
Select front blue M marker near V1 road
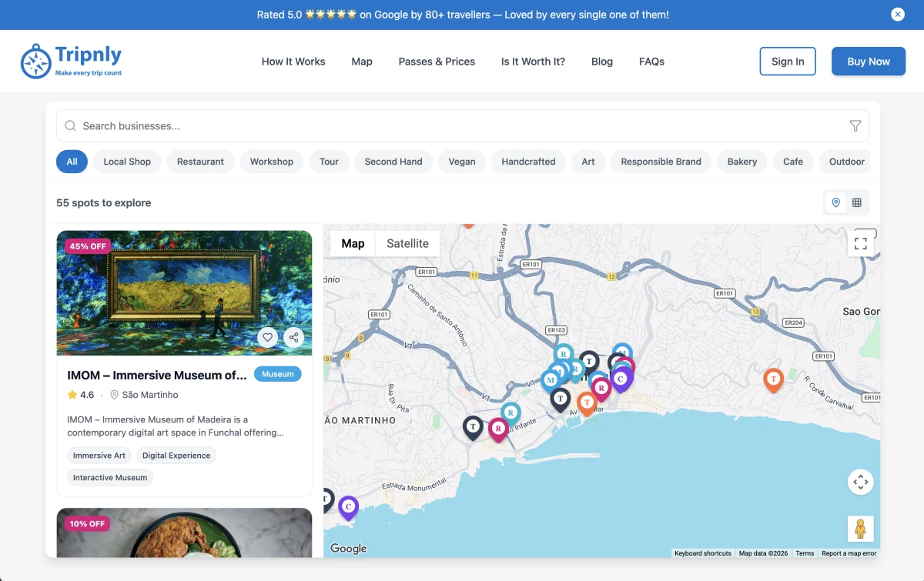coord(551,381)
